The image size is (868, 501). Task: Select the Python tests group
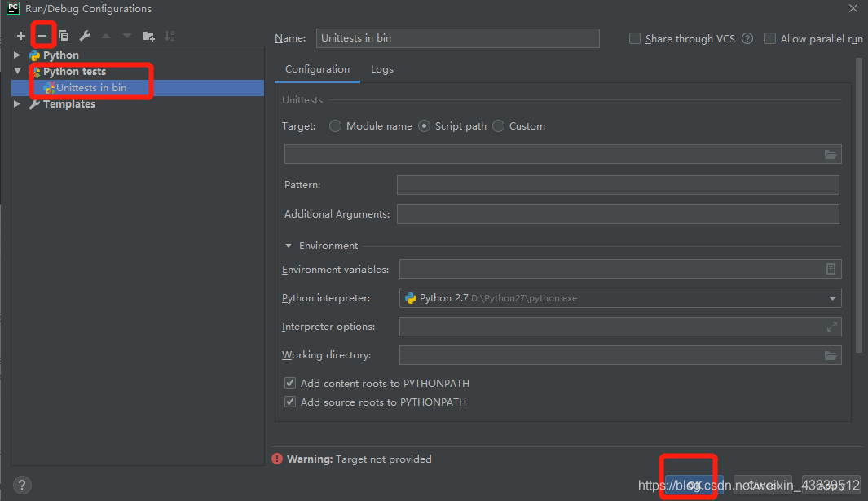click(74, 72)
